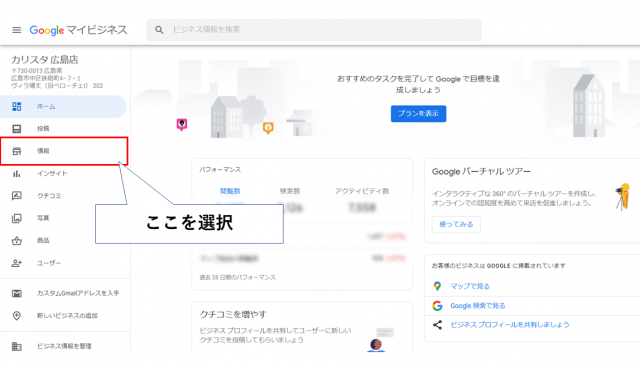Click the Google バーチャル ツアー heading
The height and width of the screenshot is (365, 640).
pos(481,172)
